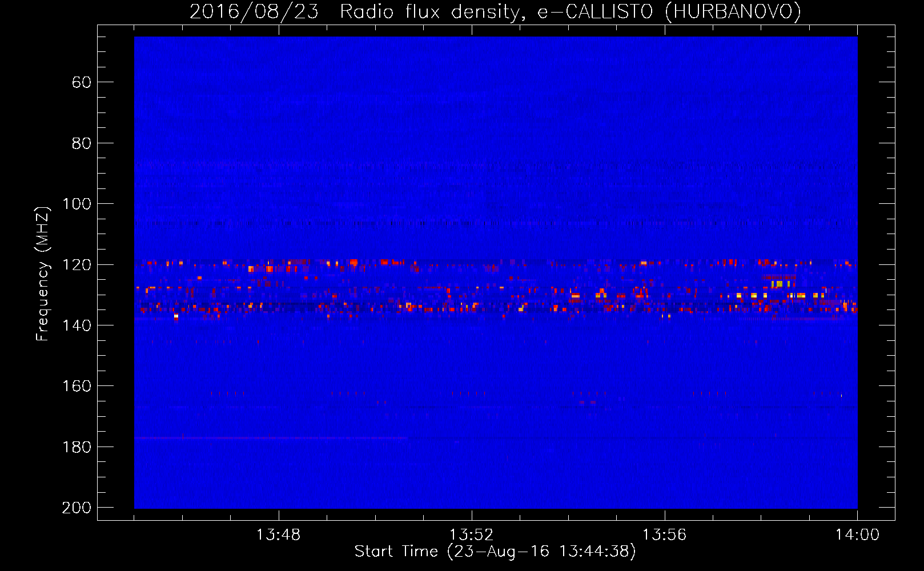Click the 'Start Time (23-Aug-16 13:44:38)' axis label
924x571 pixels.
pyautogui.click(x=495, y=552)
